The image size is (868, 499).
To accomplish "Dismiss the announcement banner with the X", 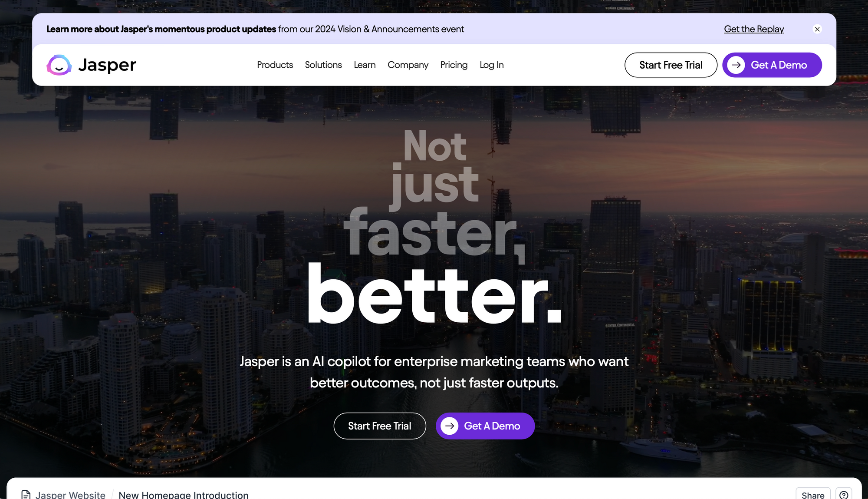I will (818, 29).
